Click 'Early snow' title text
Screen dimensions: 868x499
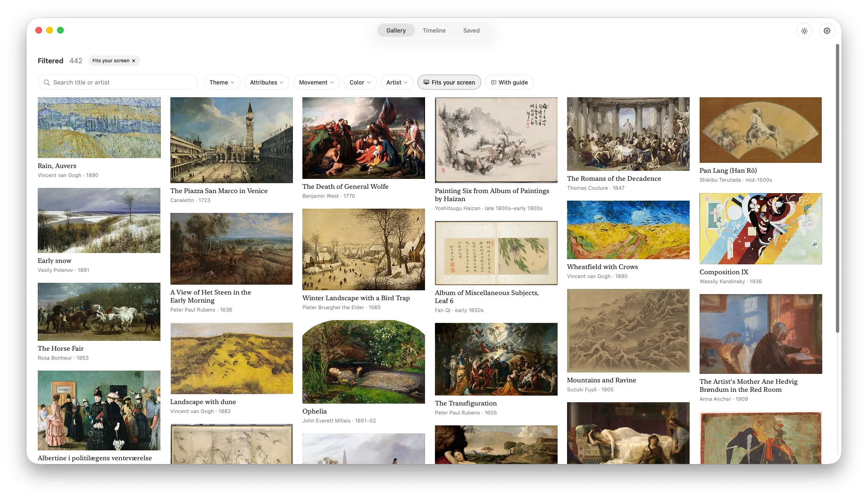(x=55, y=261)
